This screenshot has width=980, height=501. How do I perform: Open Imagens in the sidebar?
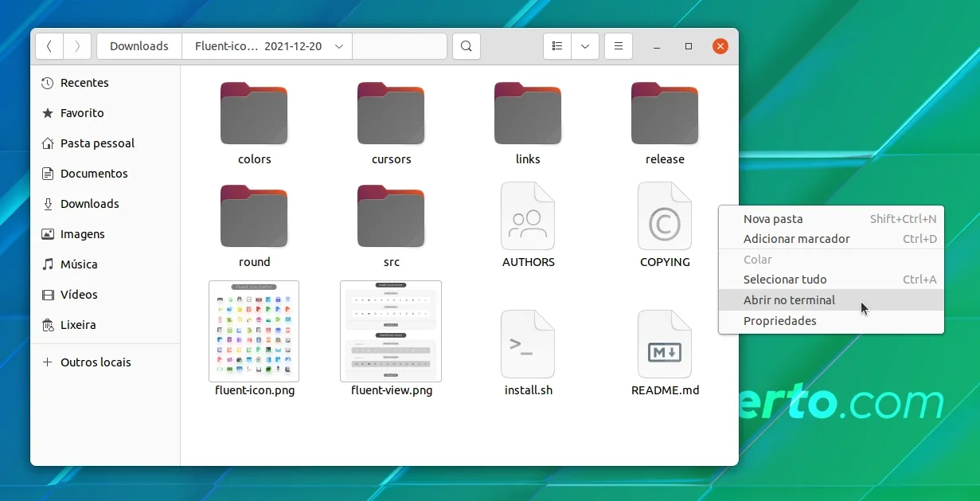pyautogui.click(x=106, y=234)
